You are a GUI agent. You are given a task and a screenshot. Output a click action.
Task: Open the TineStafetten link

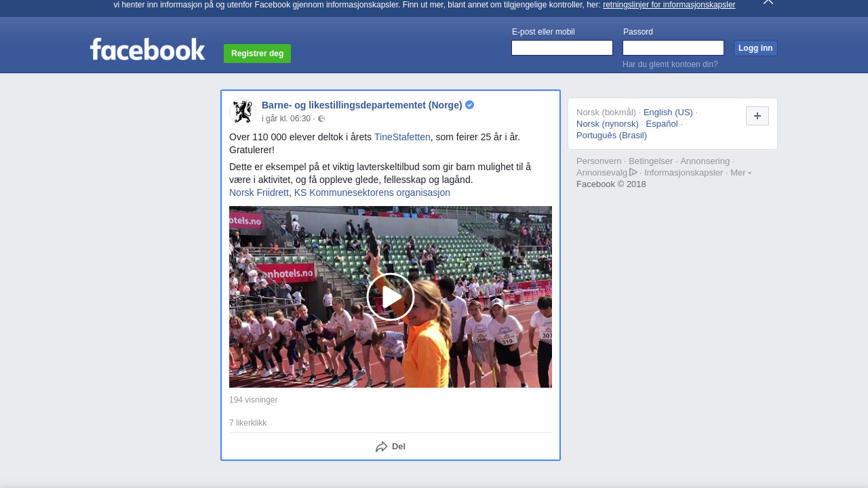click(x=402, y=137)
